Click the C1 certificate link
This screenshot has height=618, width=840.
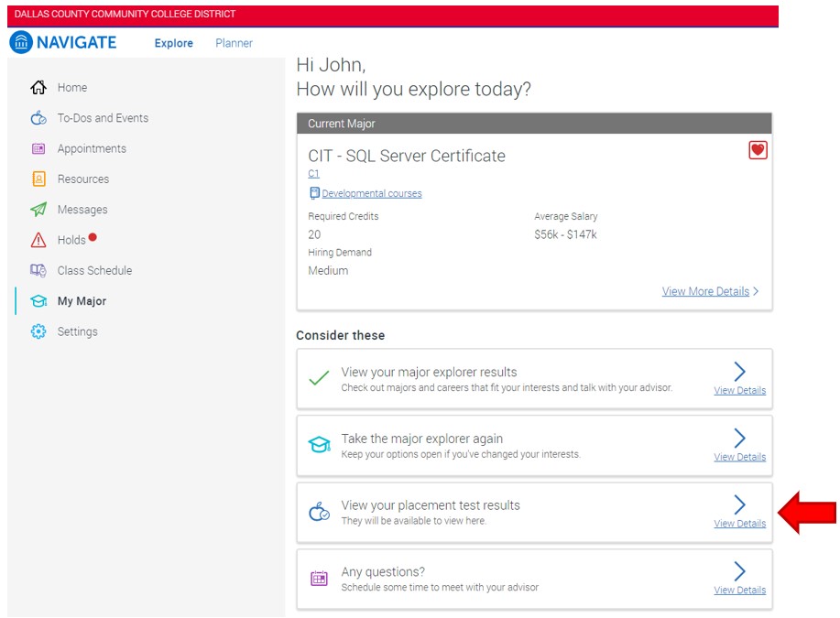coord(313,174)
